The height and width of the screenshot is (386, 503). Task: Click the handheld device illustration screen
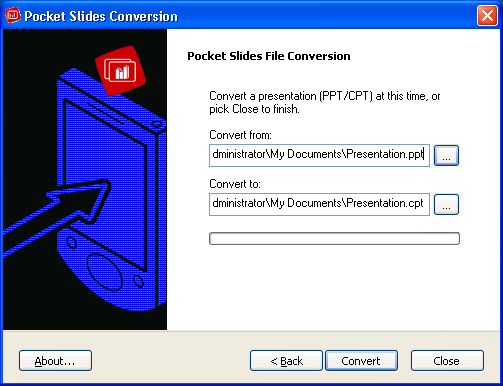click(x=106, y=185)
